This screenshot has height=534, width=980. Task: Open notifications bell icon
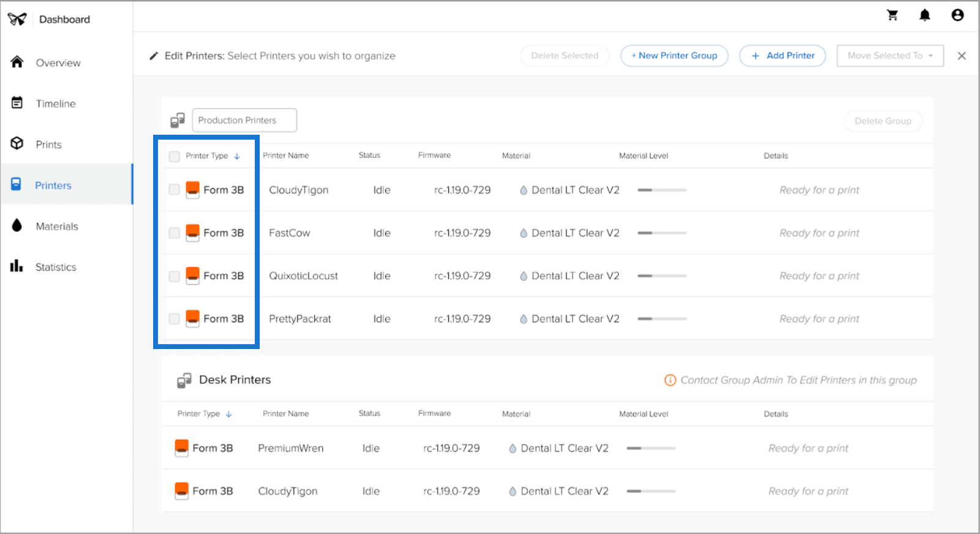pos(925,15)
